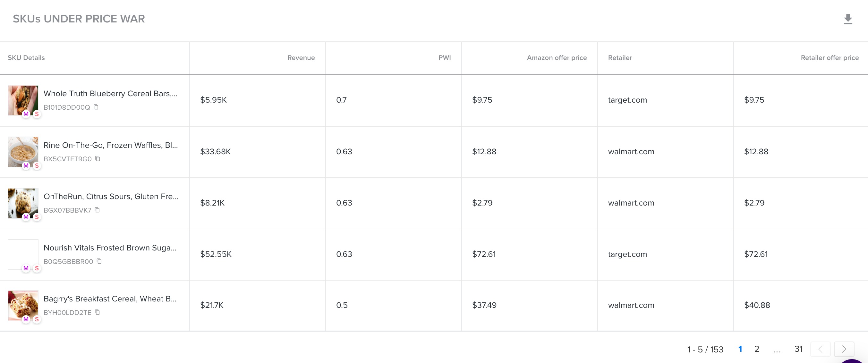868x363 pixels.
Task: Open Rine On-The-Go Frozen Waffles thumbnail
Action: point(23,152)
